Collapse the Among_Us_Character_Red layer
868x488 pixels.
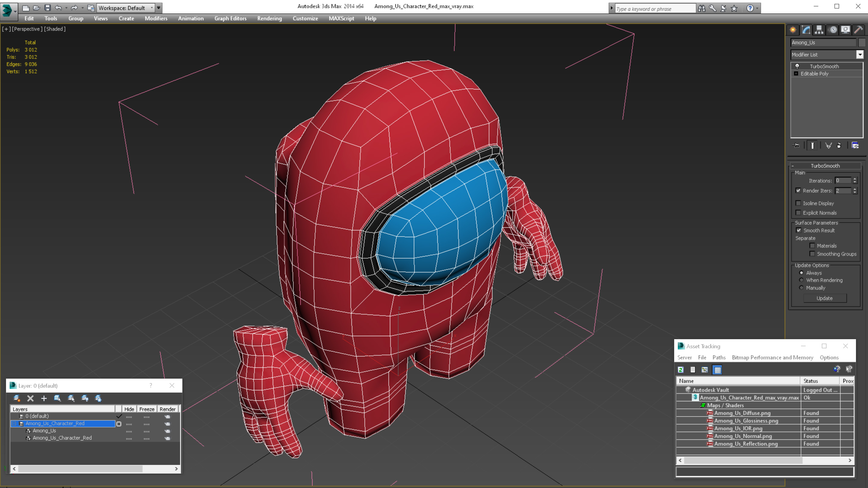(x=14, y=424)
